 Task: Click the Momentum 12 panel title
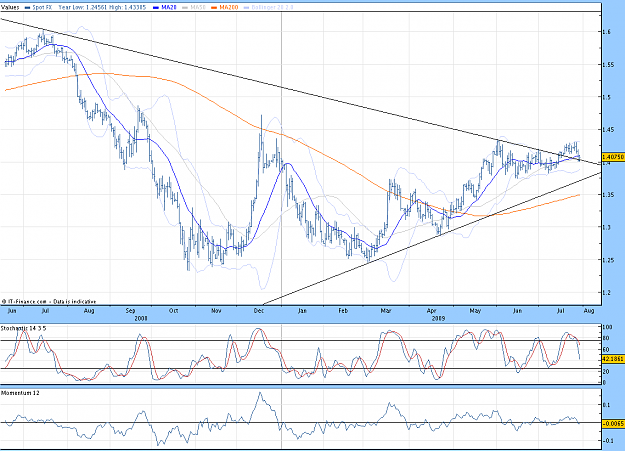point(20,393)
